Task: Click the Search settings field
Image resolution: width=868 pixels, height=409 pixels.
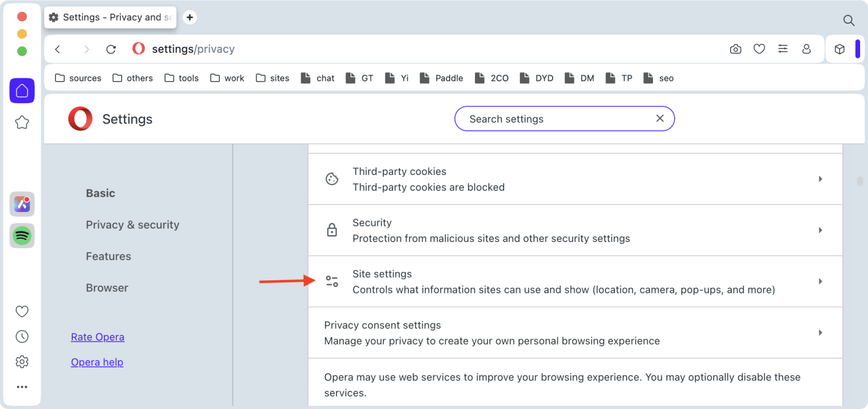Action: tap(556, 119)
